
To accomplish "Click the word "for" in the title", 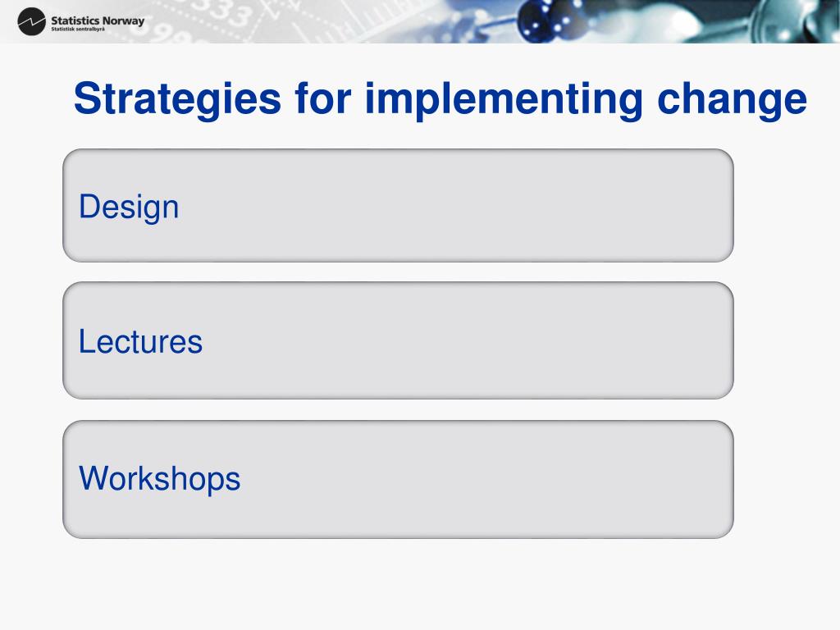I will click(x=322, y=99).
